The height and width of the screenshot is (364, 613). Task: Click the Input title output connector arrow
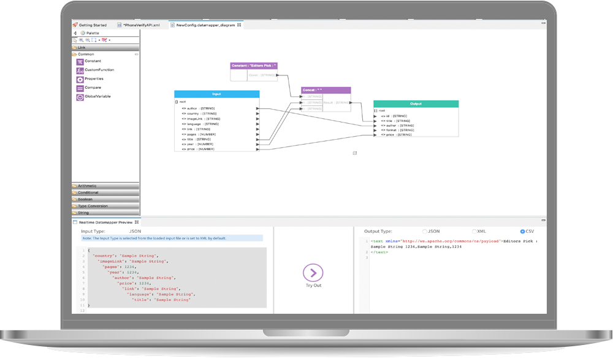coord(257,139)
